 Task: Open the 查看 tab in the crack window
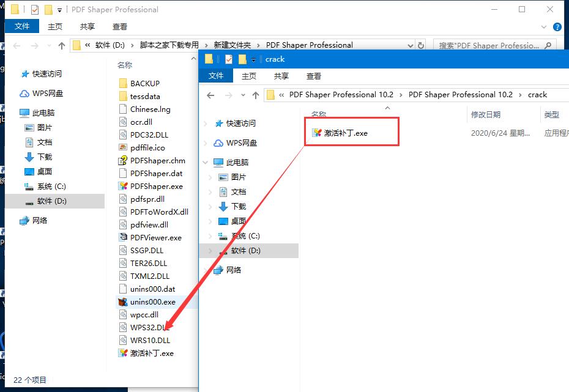[x=313, y=76]
